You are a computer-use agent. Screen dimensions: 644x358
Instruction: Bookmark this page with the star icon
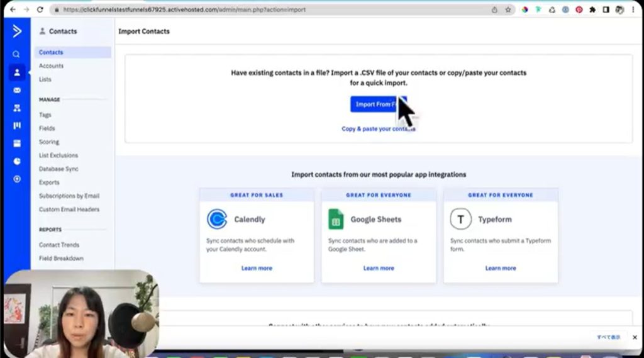(508, 10)
